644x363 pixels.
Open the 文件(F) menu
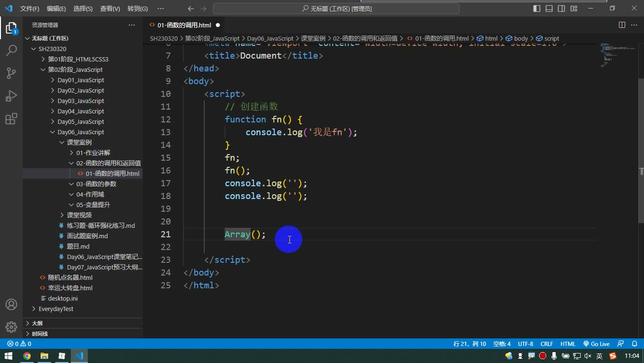point(30,9)
